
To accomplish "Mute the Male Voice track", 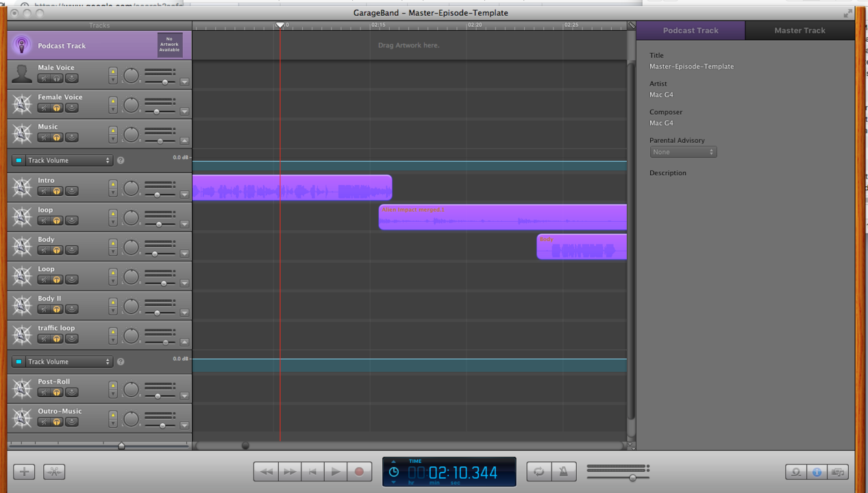I will tap(44, 78).
